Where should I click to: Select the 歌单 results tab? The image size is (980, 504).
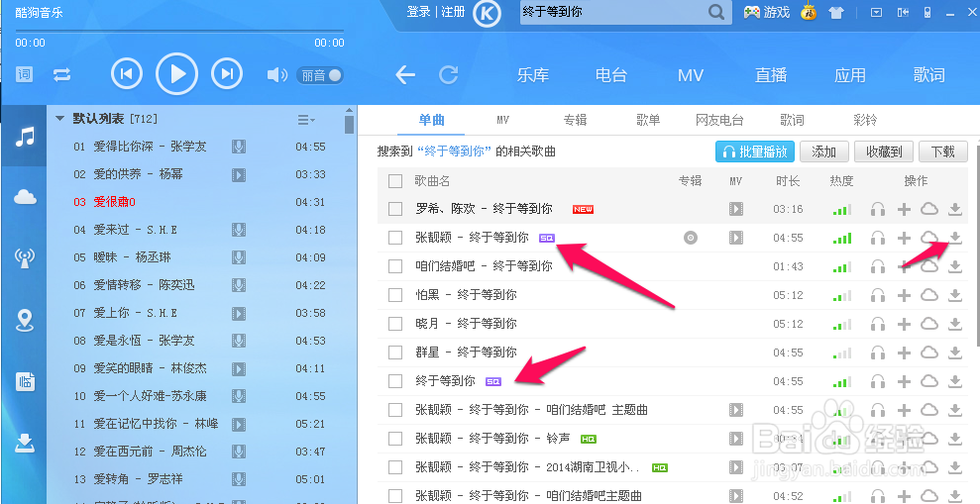(648, 119)
